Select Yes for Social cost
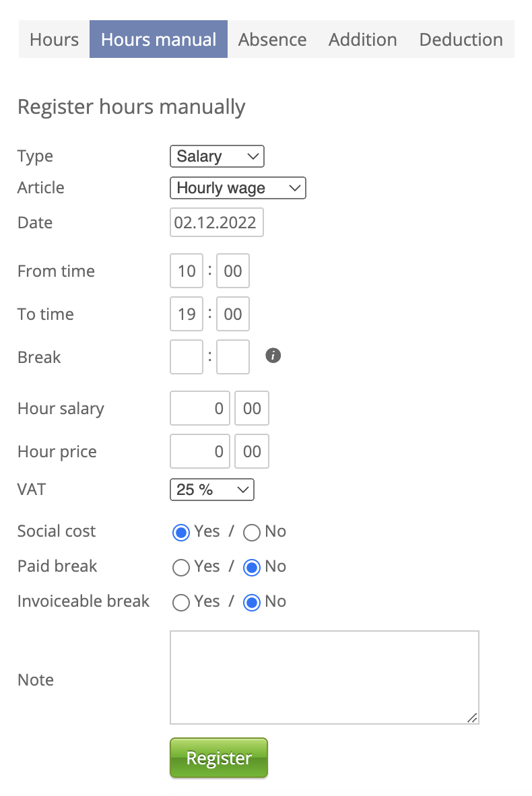This screenshot has height=796, width=532. 180,533
